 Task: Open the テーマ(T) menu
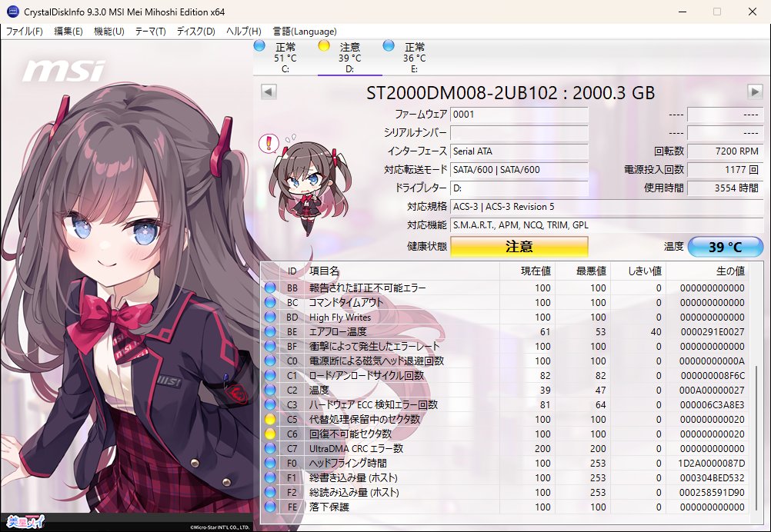(150, 32)
